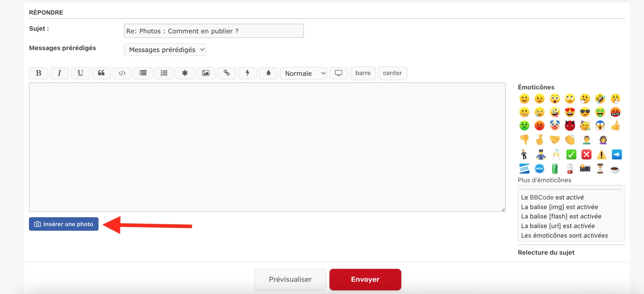Insert the screaming in fear emoticon
Viewport: 644px width, 294px height.
pos(600,126)
